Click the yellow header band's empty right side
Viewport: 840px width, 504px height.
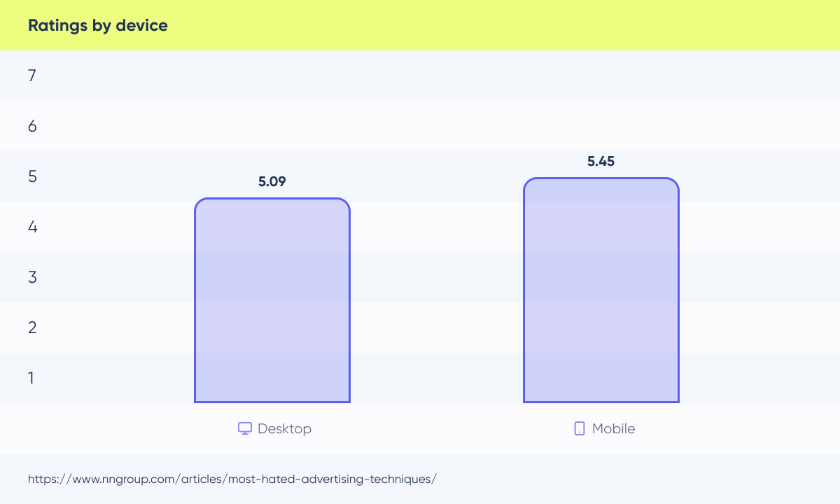pyautogui.click(x=630, y=26)
